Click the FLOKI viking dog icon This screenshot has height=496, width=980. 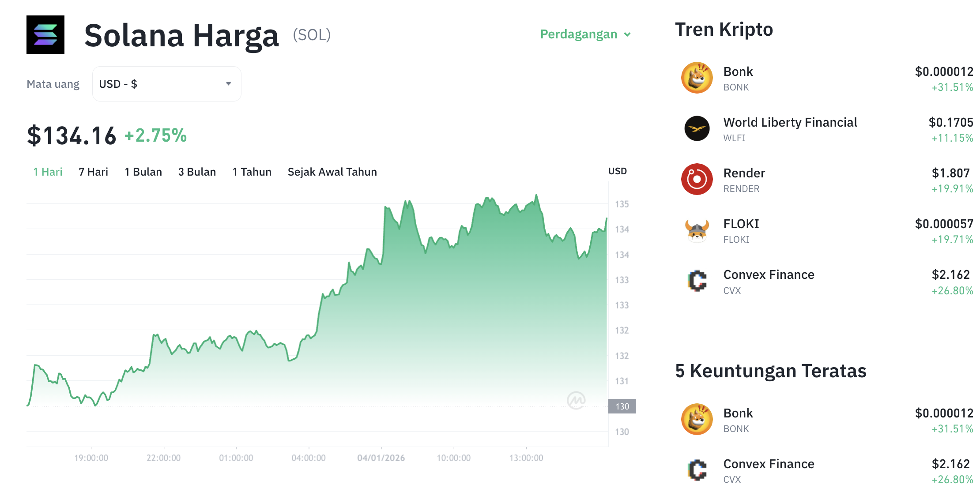[x=697, y=230]
